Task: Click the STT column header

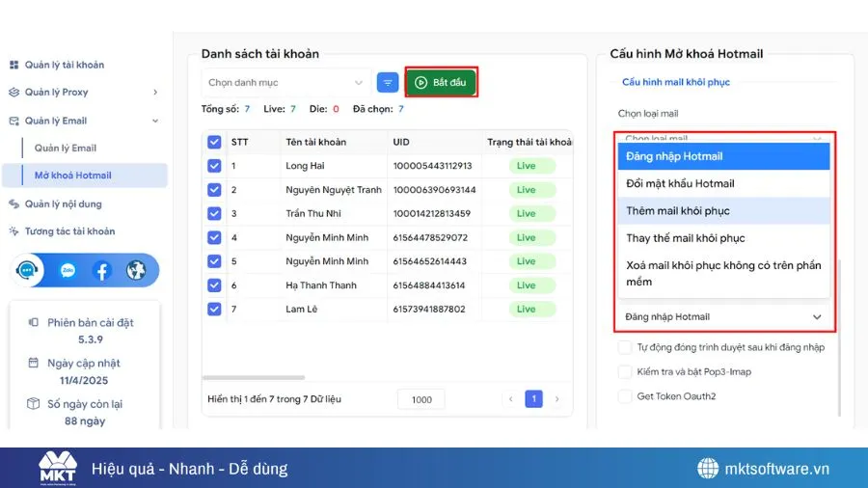Action: coord(240,142)
